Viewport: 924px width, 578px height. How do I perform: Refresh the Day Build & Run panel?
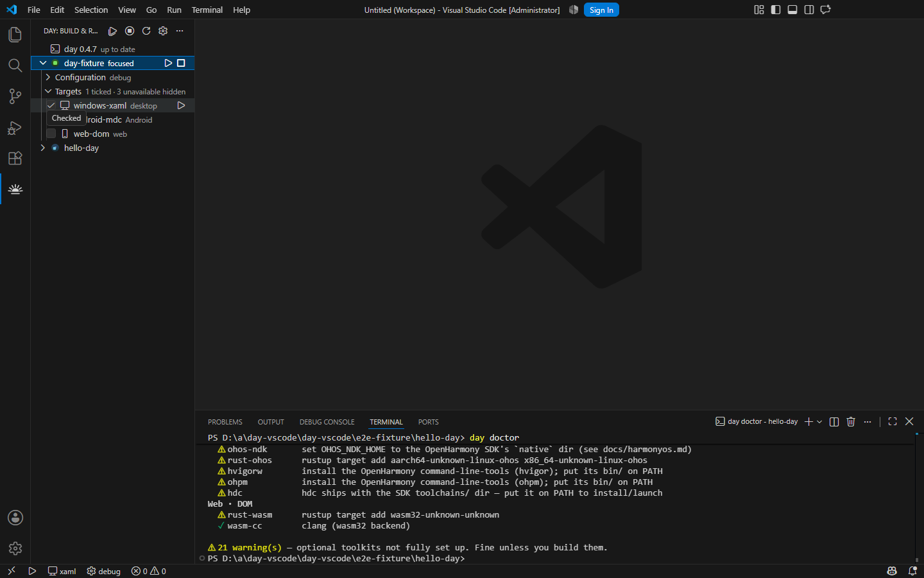click(146, 31)
